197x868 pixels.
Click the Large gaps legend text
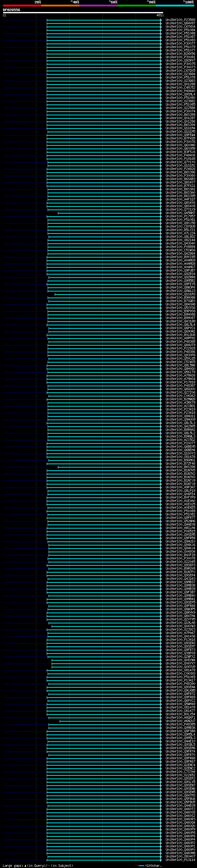coord(13,866)
